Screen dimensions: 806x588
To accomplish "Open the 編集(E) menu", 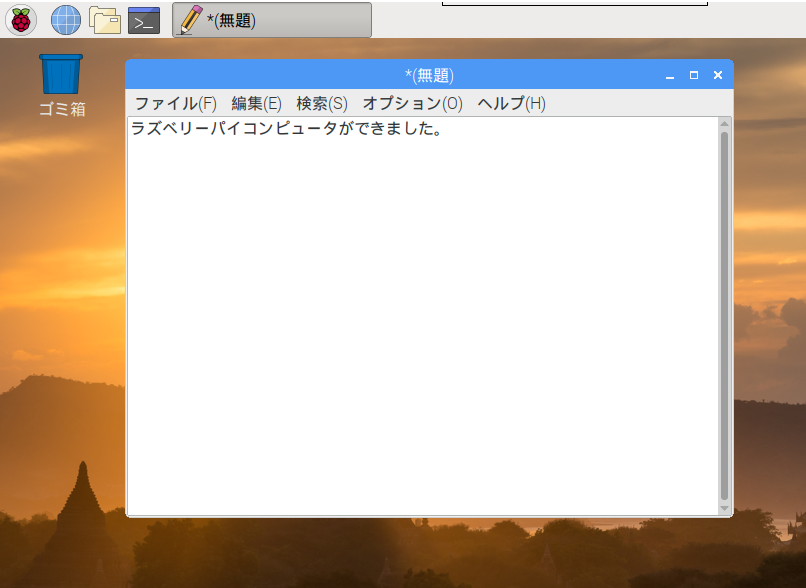I will pyautogui.click(x=250, y=102).
